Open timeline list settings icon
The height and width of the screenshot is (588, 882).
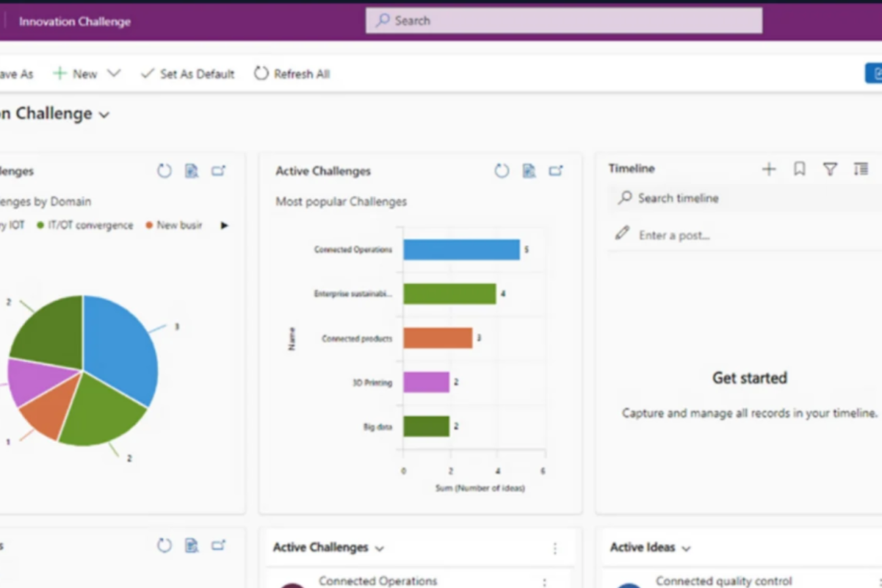(860, 169)
